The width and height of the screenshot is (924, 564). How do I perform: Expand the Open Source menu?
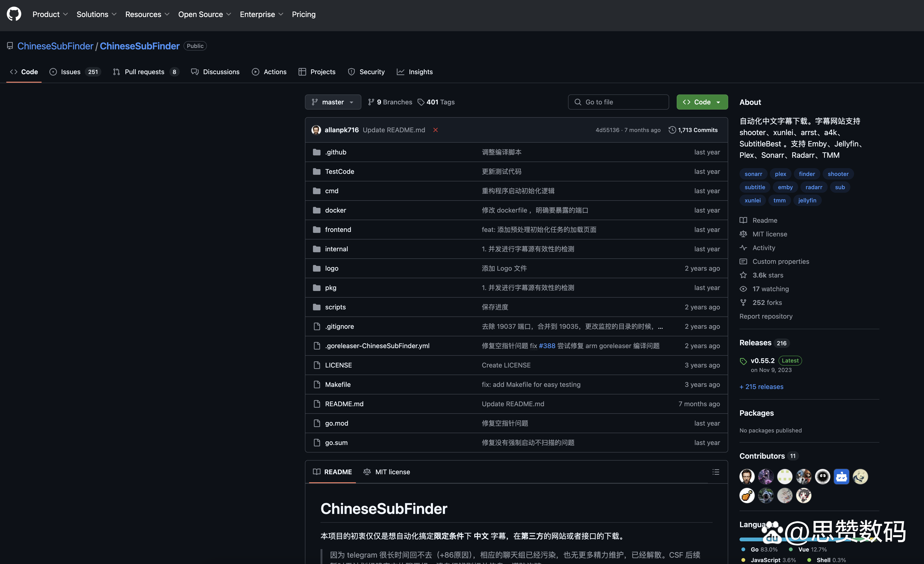[205, 14]
